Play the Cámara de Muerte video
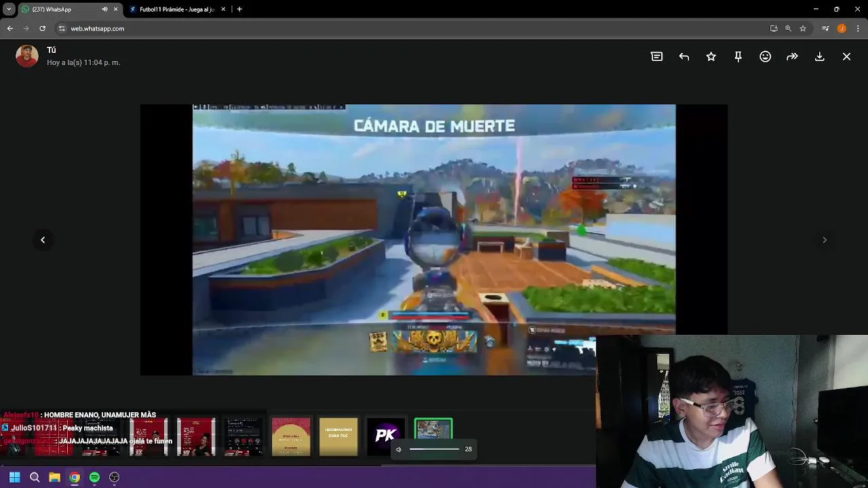This screenshot has height=488, width=868. coord(434,240)
